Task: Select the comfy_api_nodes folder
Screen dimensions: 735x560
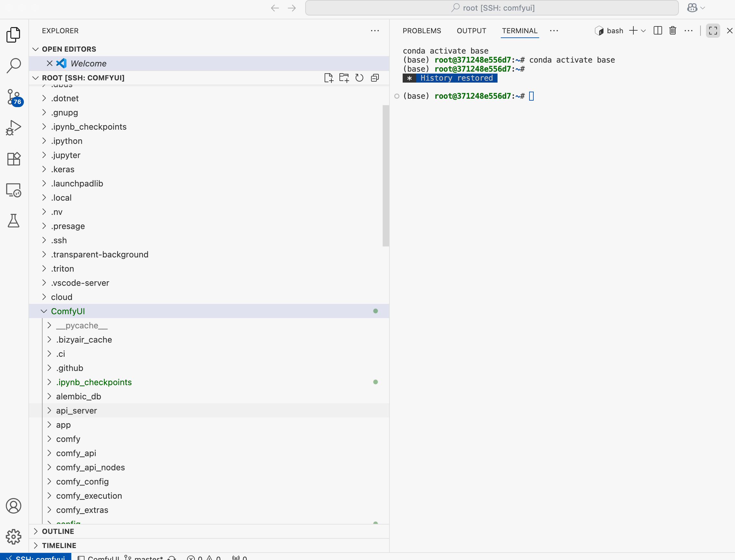Action: click(209, 467)
